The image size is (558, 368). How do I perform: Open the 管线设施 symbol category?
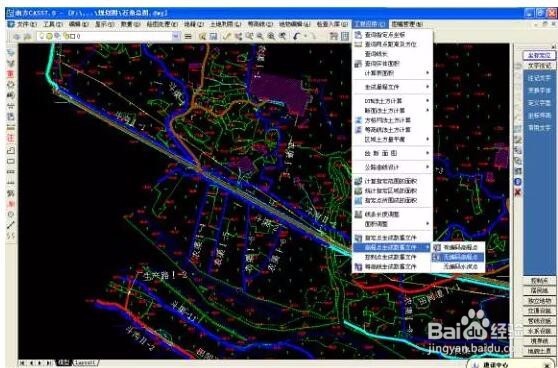point(539,321)
